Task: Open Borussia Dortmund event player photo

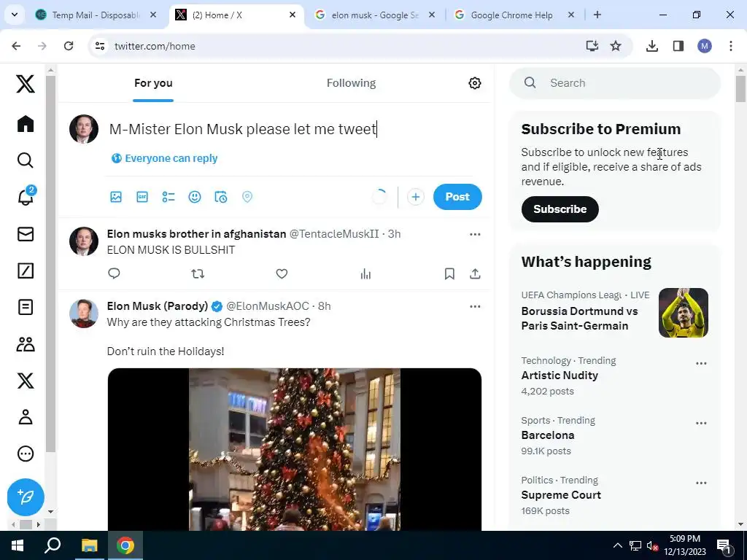Action: coord(683,313)
